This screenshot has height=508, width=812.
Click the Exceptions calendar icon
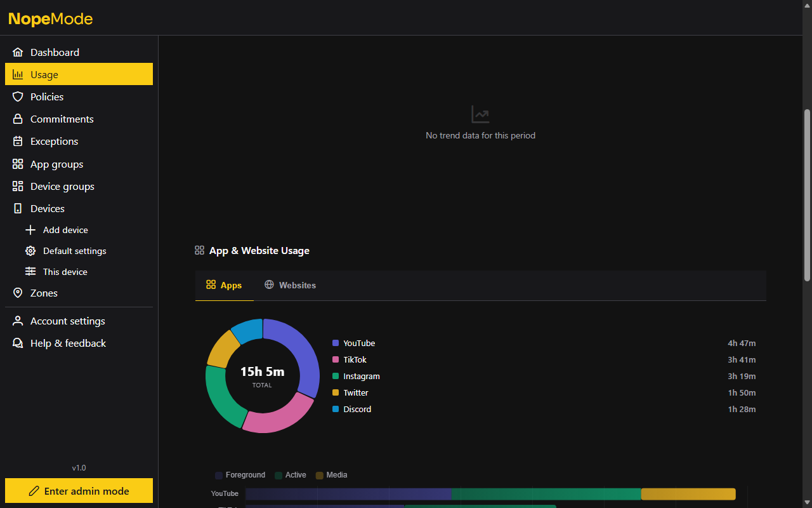point(18,141)
